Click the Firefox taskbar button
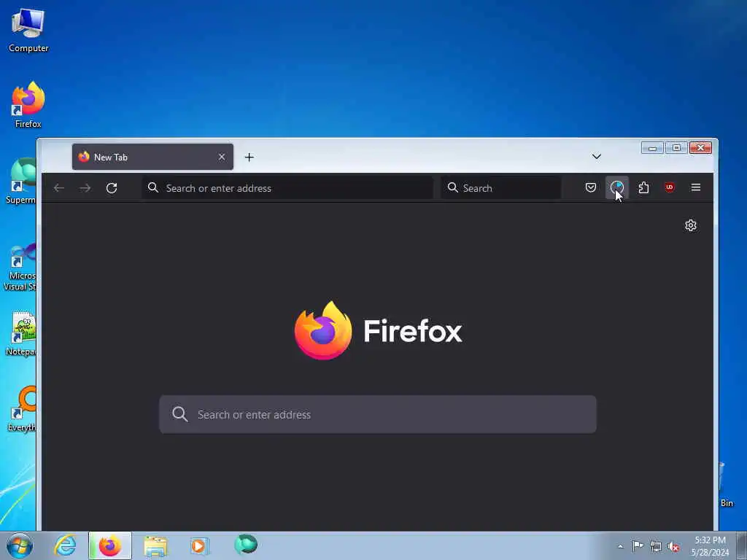Image resolution: width=747 pixels, height=560 pixels. click(x=110, y=545)
